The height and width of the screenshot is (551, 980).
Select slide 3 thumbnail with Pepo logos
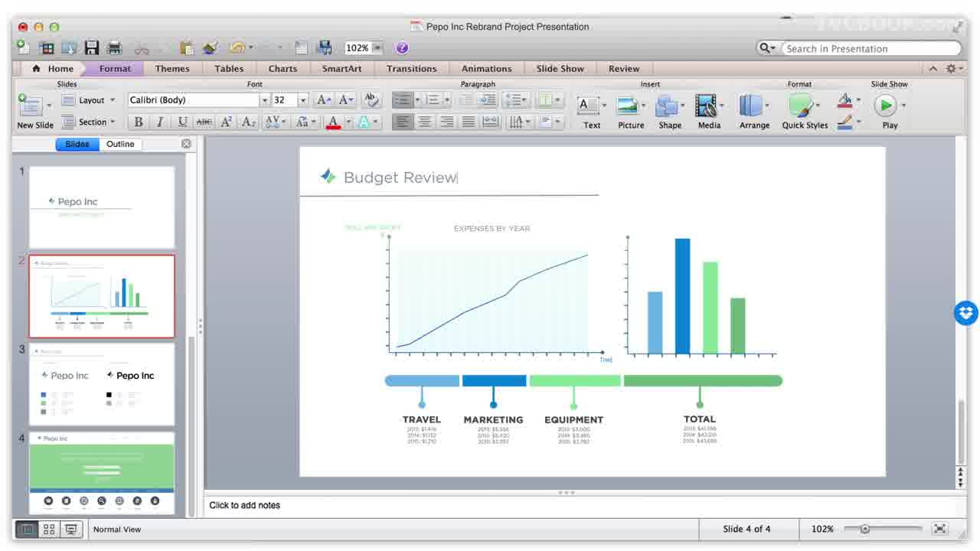tap(102, 384)
